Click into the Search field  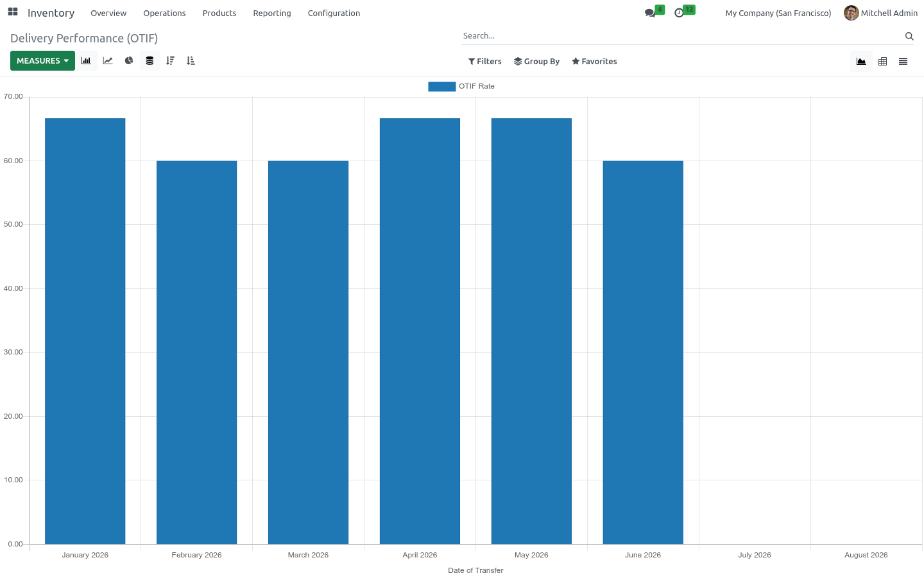tap(682, 36)
